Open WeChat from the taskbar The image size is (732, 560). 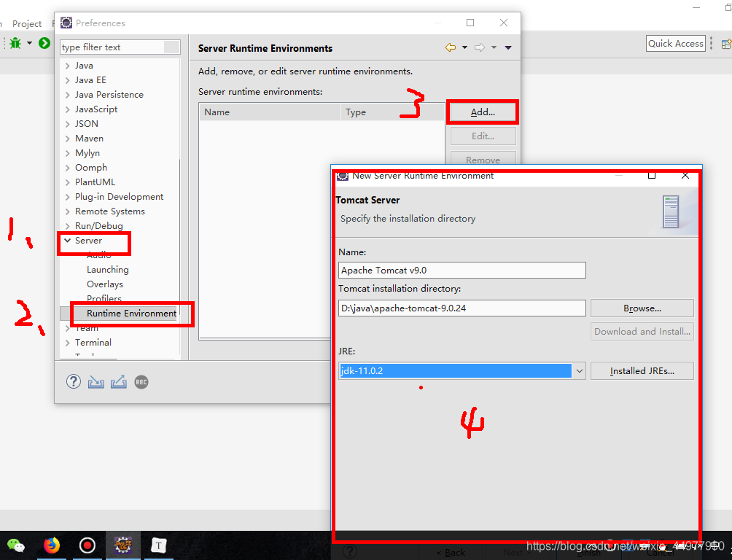pyautogui.click(x=16, y=545)
